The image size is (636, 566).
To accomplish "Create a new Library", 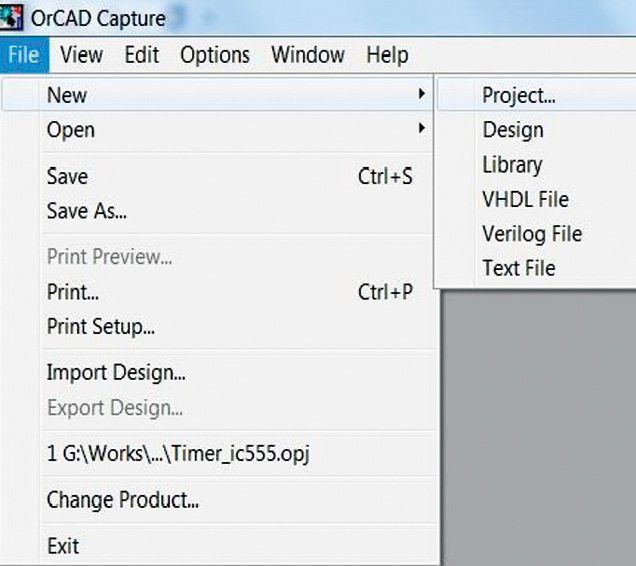I will pos(512,165).
